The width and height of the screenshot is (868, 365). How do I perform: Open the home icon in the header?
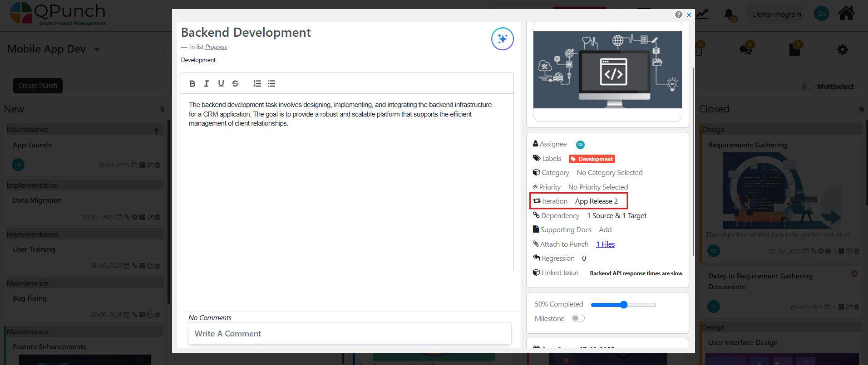click(846, 13)
